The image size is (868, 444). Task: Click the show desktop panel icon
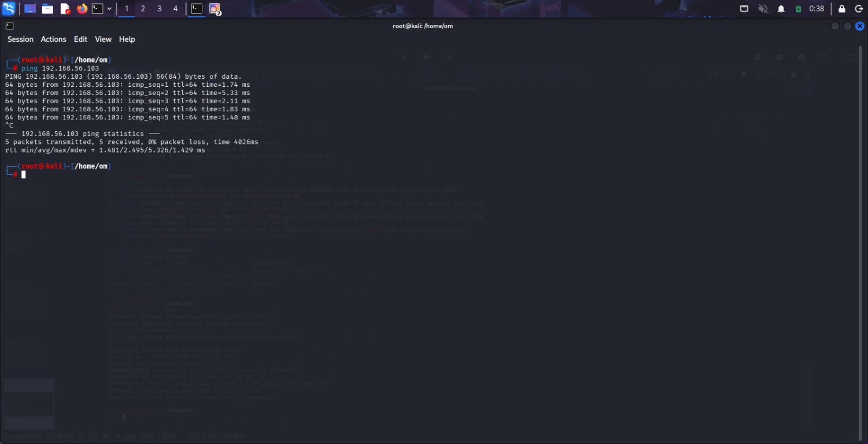click(x=30, y=9)
